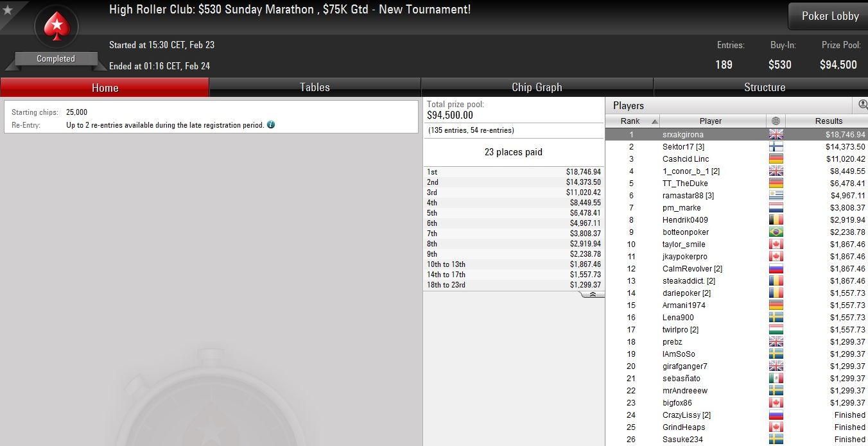Sort players by the Rank arrow

pyautogui.click(x=654, y=121)
